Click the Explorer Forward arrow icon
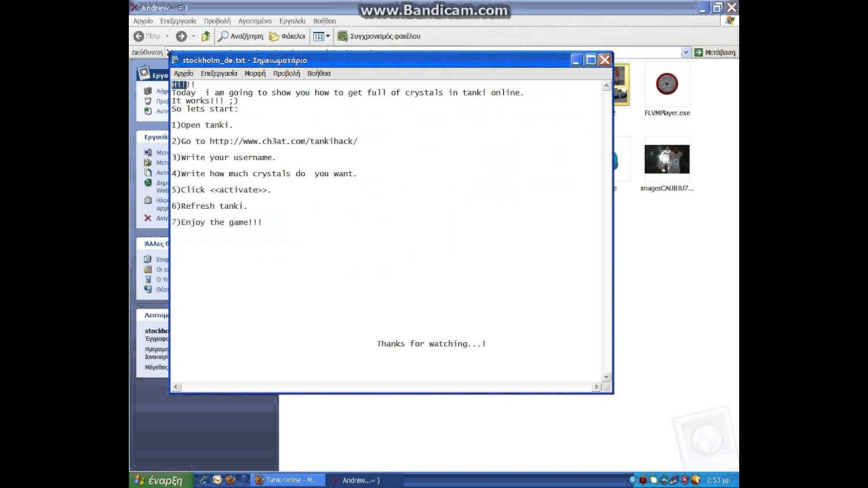Screen dimensions: 868x488 (181, 36)
